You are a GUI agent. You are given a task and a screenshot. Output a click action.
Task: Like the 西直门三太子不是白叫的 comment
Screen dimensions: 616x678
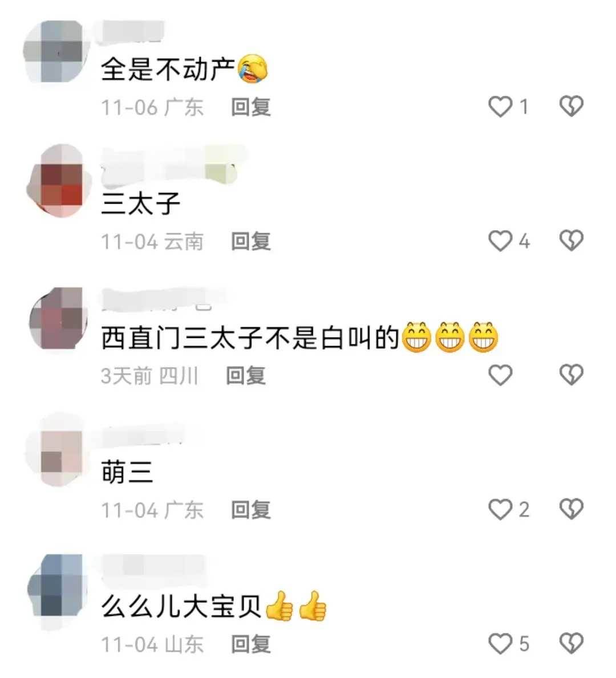[x=500, y=375]
